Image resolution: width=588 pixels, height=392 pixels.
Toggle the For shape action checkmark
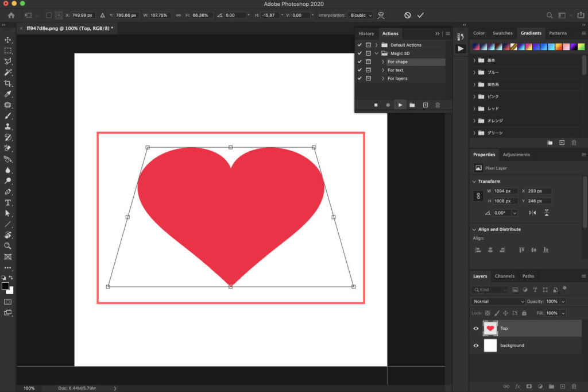point(359,62)
